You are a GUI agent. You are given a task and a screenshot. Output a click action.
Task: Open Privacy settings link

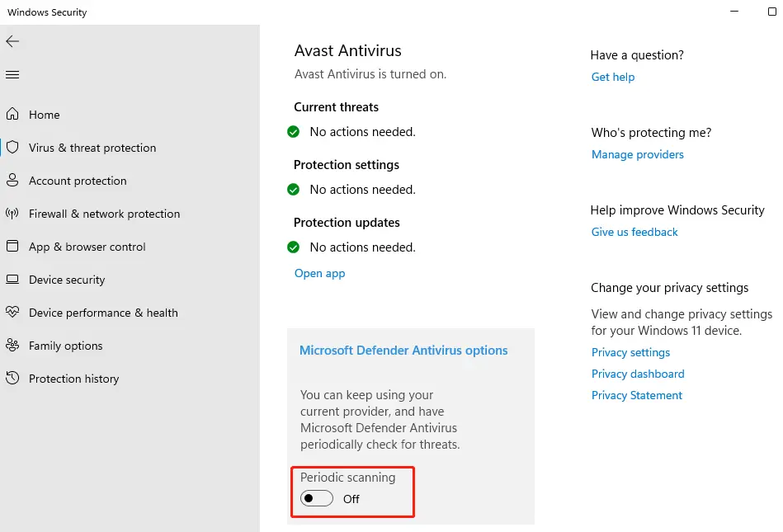630,352
